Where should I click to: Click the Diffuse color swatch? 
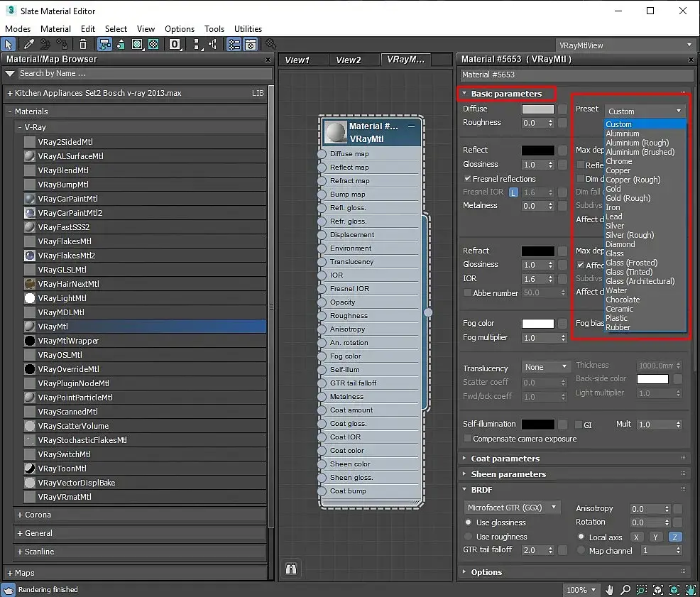(537, 109)
